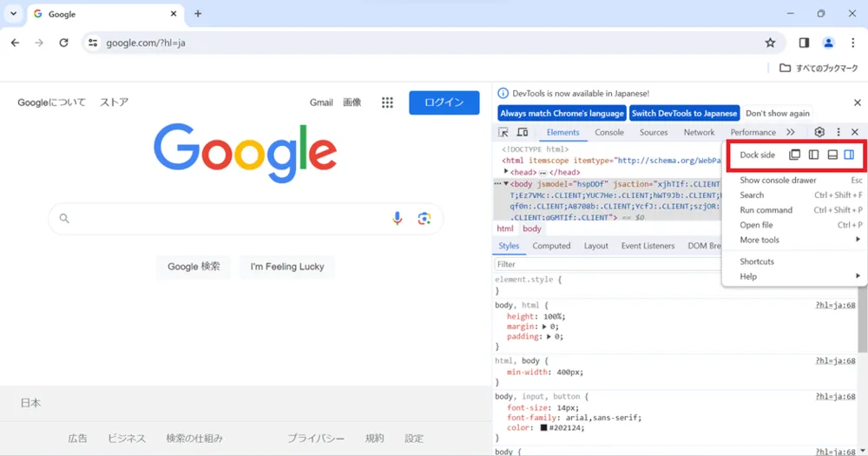Open a new browser tab
This screenshot has width=868, height=456.
pyautogui.click(x=198, y=14)
